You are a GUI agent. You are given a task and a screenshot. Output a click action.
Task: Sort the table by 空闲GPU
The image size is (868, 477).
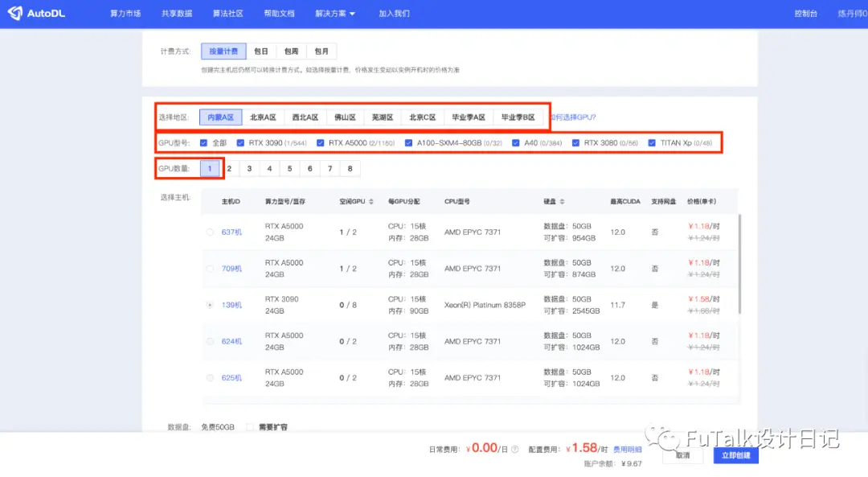pos(371,202)
